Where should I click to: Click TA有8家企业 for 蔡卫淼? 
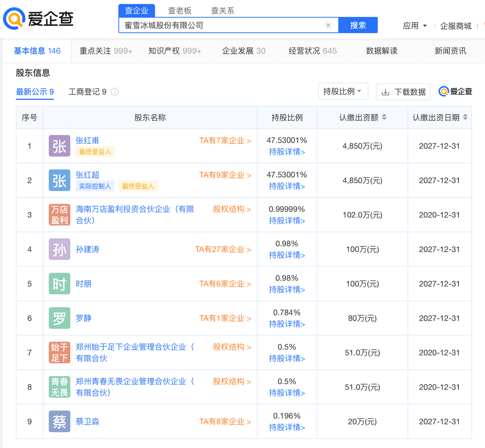coord(225,422)
